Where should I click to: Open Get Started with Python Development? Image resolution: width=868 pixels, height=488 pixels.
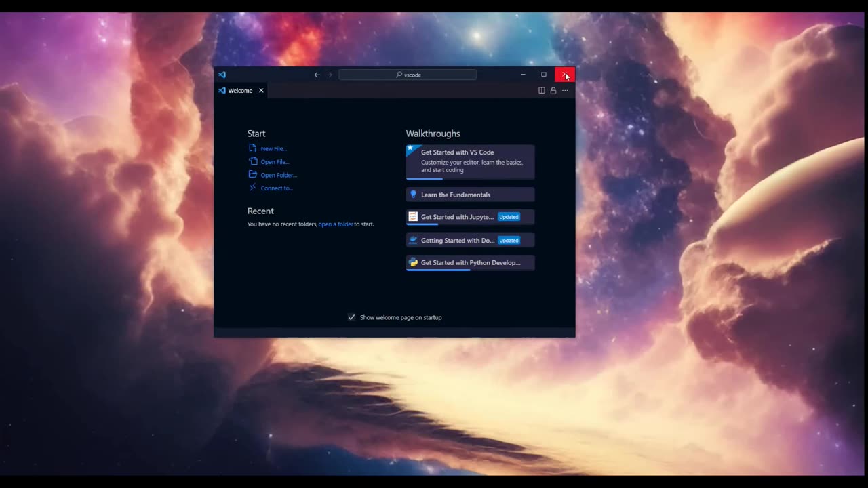click(470, 263)
